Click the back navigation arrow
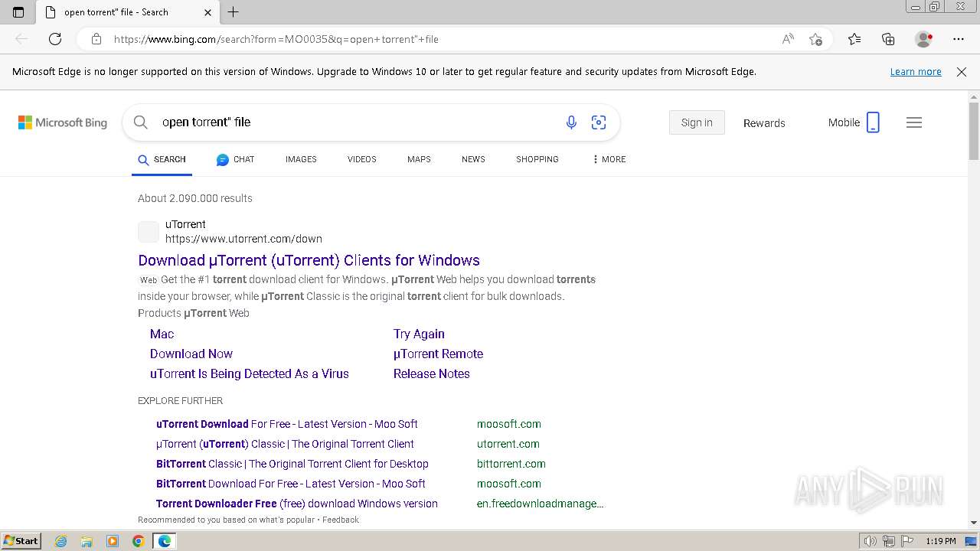Image resolution: width=980 pixels, height=551 pixels. point(21,39)
